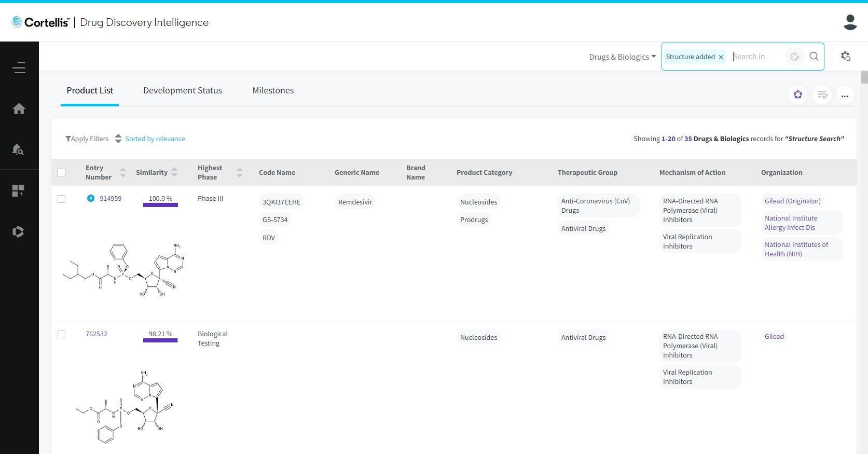Remove the Structure added filter chip

pos(721,57)
